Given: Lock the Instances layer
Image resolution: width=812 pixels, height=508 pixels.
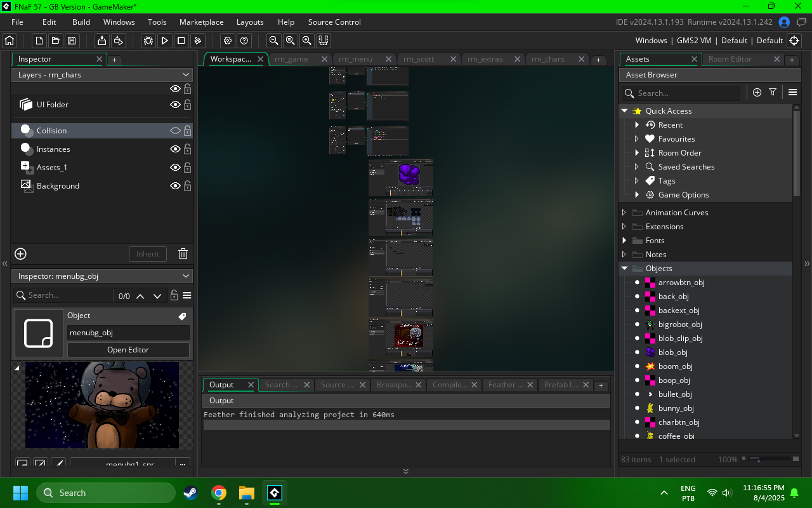Looking at the screenshot, I should click(187, 149).
